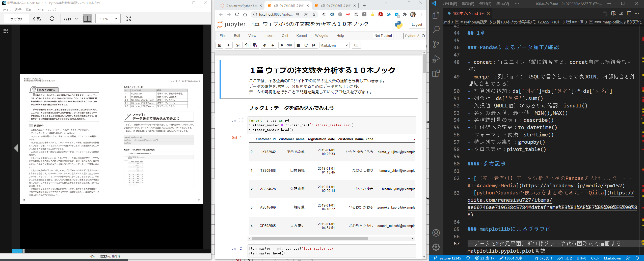Paste cells below in the Jupyter toolbar
The image size is (644, 261).
point(255,45)
